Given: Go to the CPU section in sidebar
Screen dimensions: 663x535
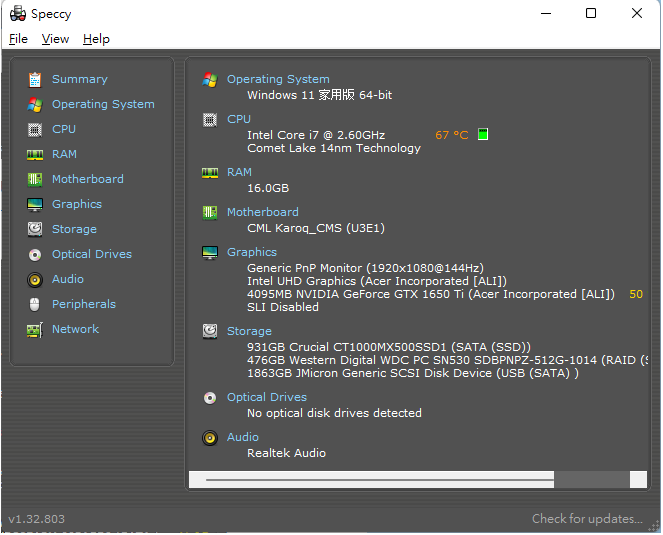Looking at the screenshot, I should (x=63, y=129).
